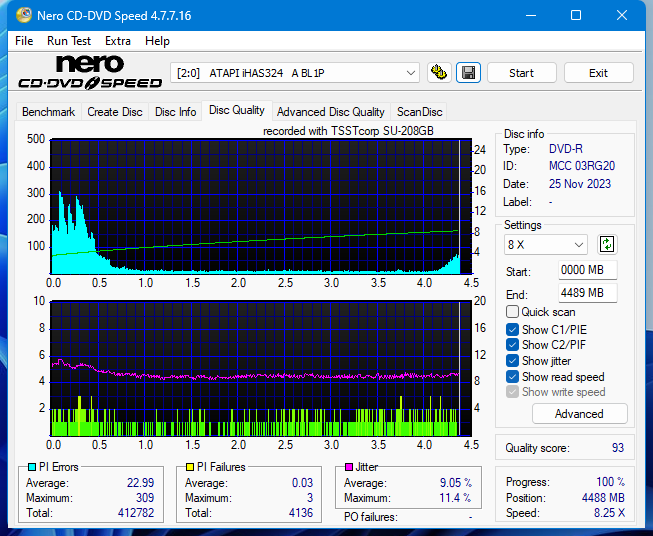Click the date 25 Nov 2023
Image resolution: width=653 pixels, height=536 pixels.
(x=580, y=184)
